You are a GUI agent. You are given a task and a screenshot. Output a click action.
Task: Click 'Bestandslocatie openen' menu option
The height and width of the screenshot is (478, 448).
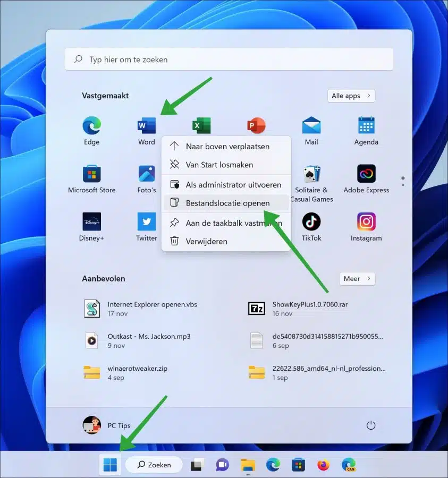[x=226, y=203]
